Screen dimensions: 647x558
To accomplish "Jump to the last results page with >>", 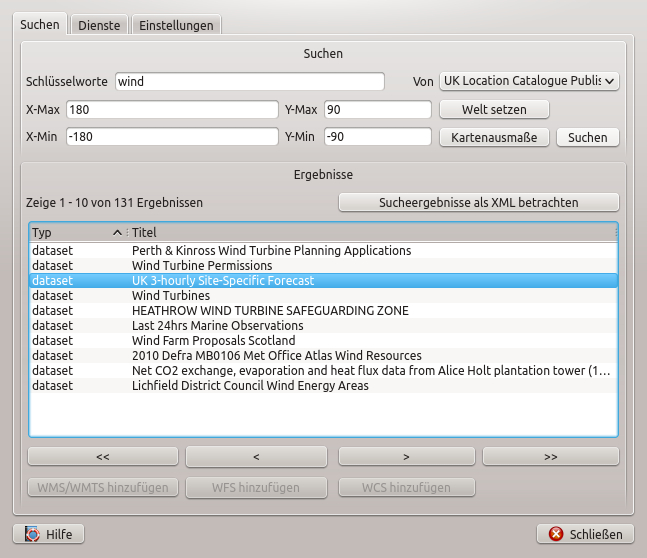I will point(551,456).
